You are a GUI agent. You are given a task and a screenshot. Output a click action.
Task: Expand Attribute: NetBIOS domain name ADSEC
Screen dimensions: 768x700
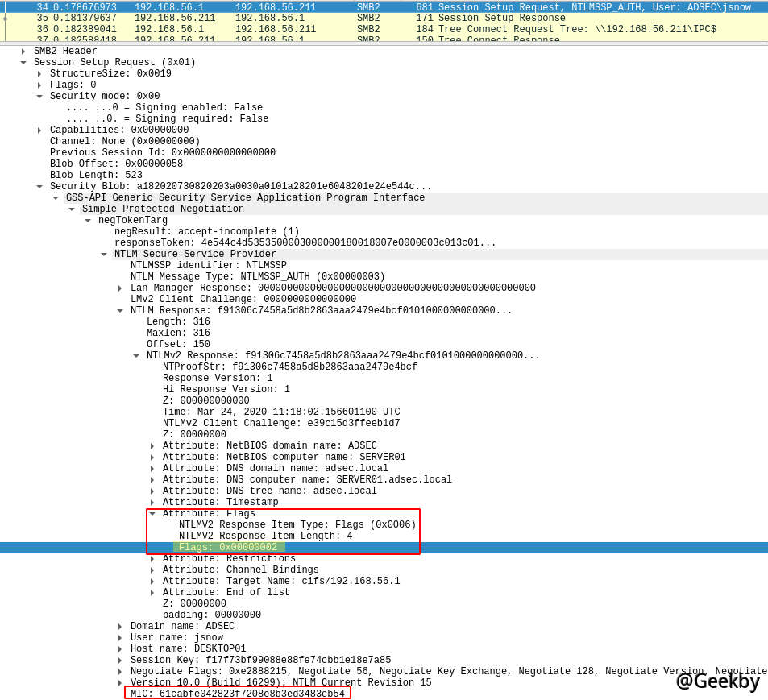tap(152, 445)
